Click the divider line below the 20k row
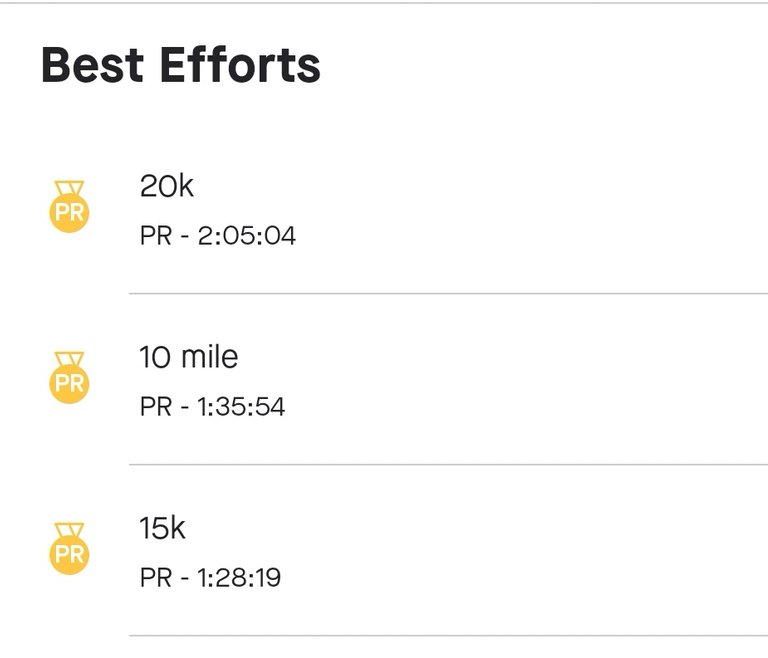The image size is (768, 658). pyautogui.click(x=449, y=293)
